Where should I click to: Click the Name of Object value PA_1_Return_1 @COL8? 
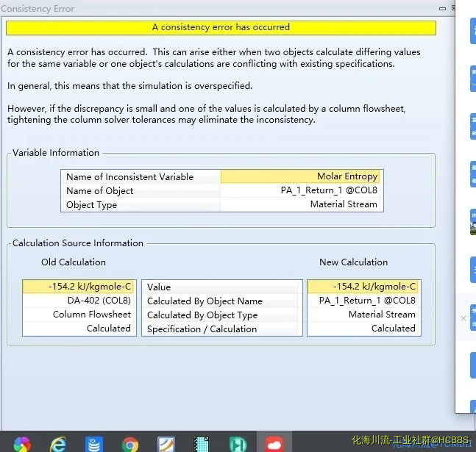301,190
